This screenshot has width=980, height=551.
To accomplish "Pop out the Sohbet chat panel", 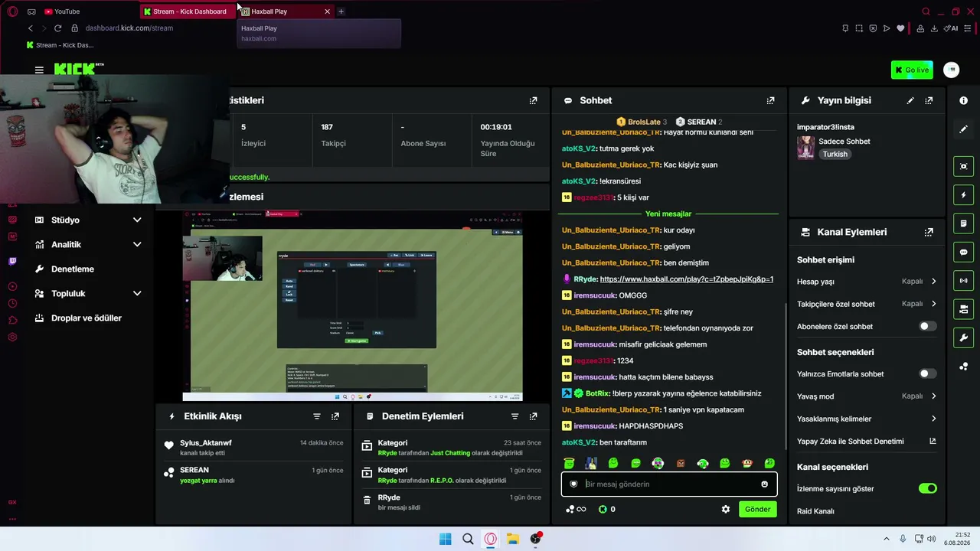I will point(770,100).
